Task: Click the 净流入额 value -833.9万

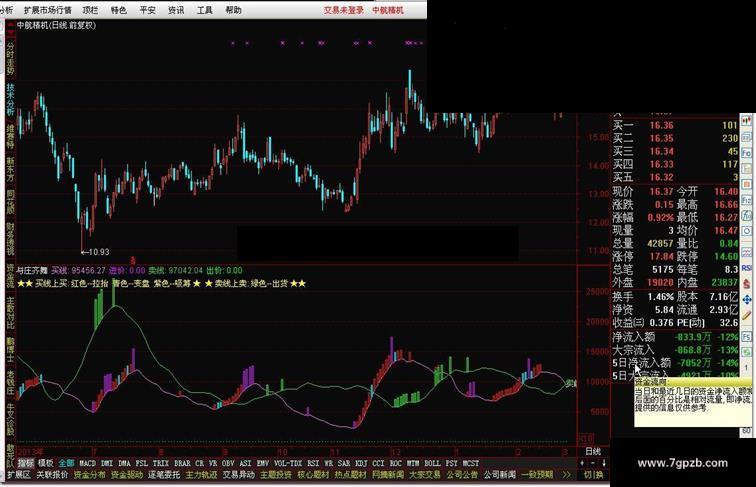Action: point(693,337)
